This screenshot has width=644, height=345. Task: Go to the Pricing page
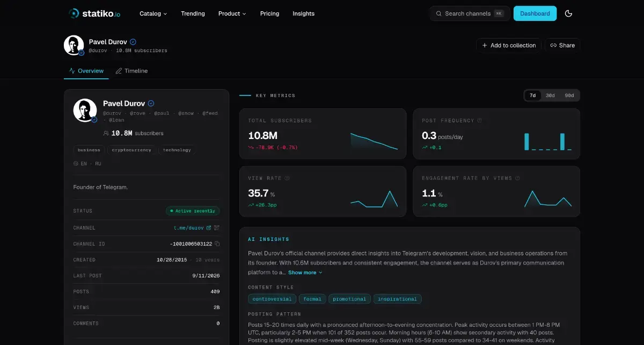269,13
